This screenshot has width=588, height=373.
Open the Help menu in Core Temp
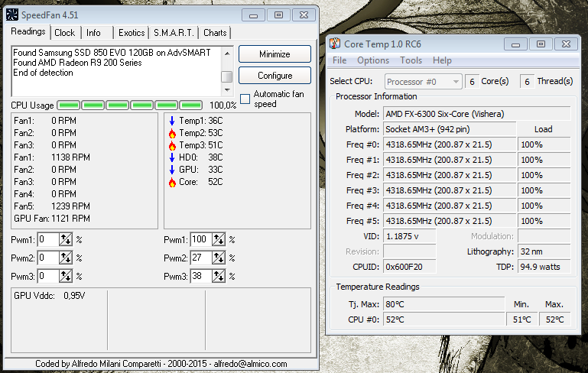442,60
